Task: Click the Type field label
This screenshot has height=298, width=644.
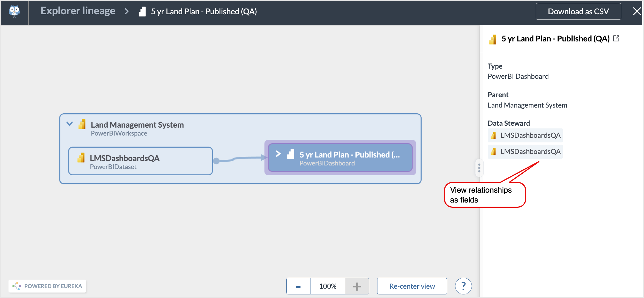Action: click(495, 66)
